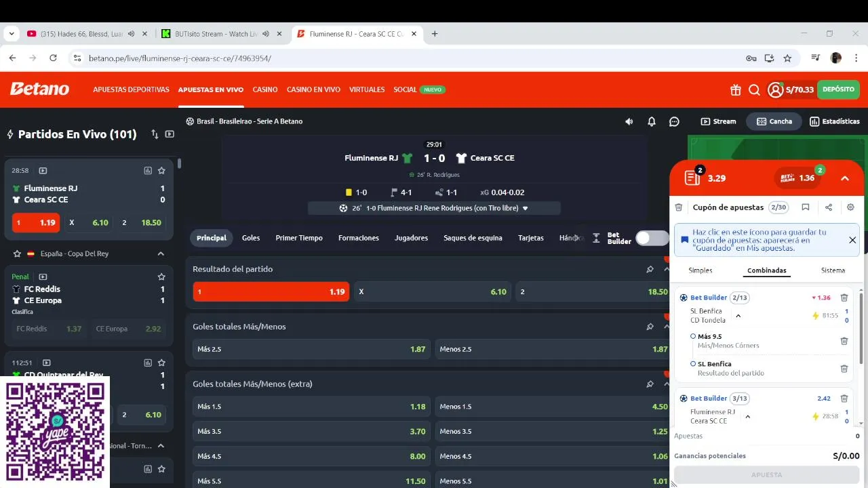Open Virtuales section

[x=367, y=89]
